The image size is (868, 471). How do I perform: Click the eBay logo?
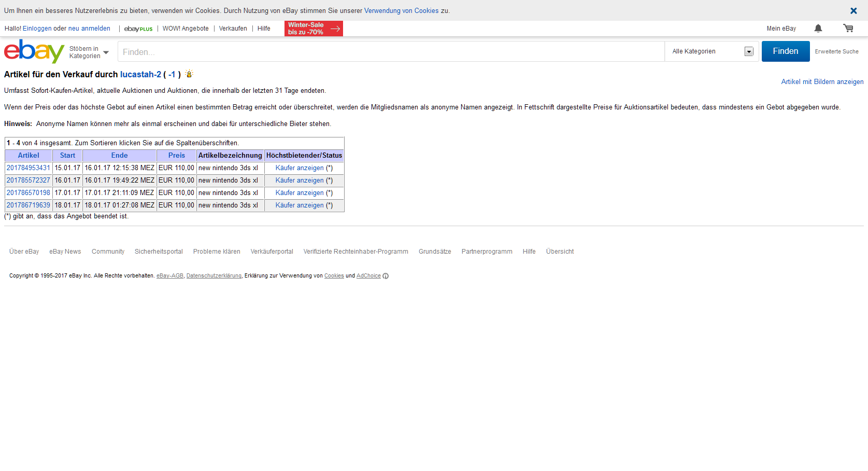click(x=34, y=51)
